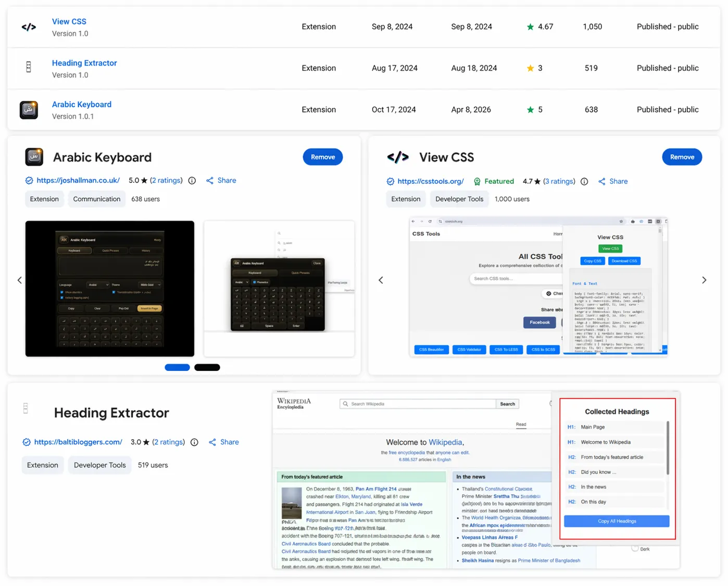
Task: Visit the https://joshallman.co.uk/ link
Action: point(78,181)
